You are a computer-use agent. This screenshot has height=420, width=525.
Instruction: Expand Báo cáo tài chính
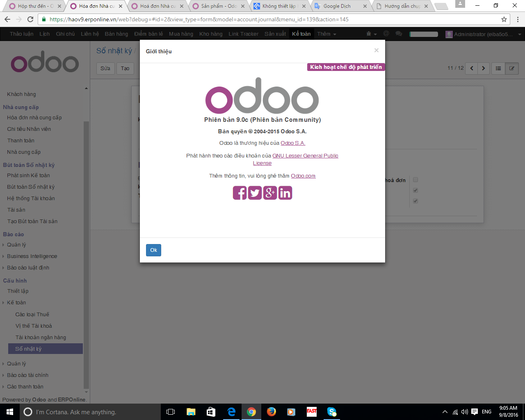[x=27, y=375]
